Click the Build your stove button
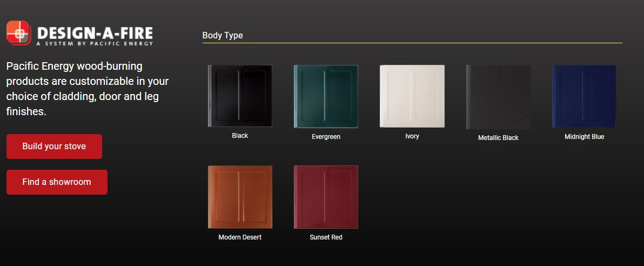 54,147
